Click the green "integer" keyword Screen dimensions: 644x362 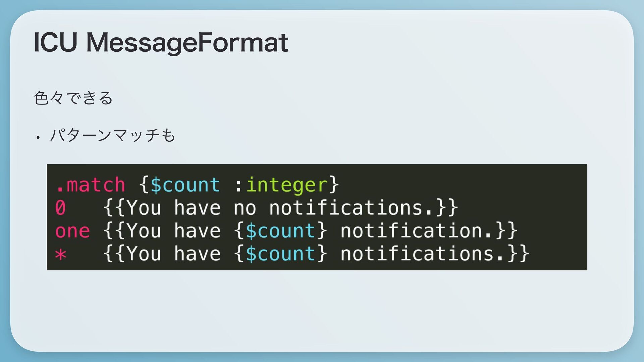click(x=287, y=185)
